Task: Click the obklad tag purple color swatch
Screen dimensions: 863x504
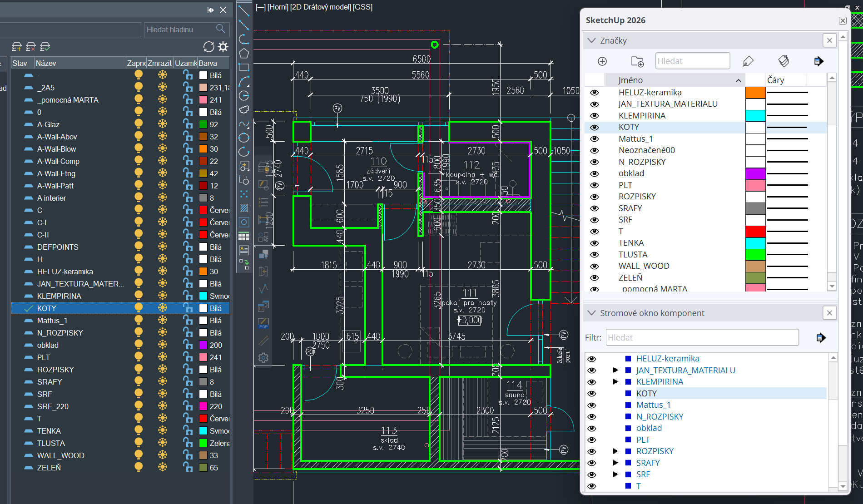Action: [x=755, y=173]
